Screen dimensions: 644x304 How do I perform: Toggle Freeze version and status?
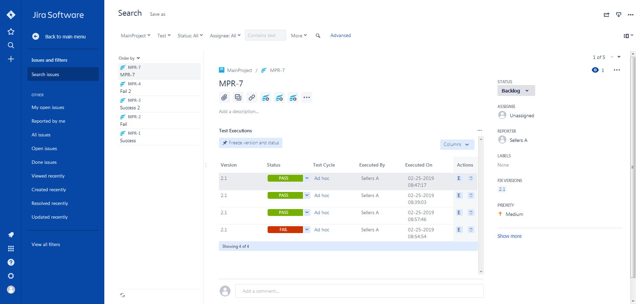(250, 143)
